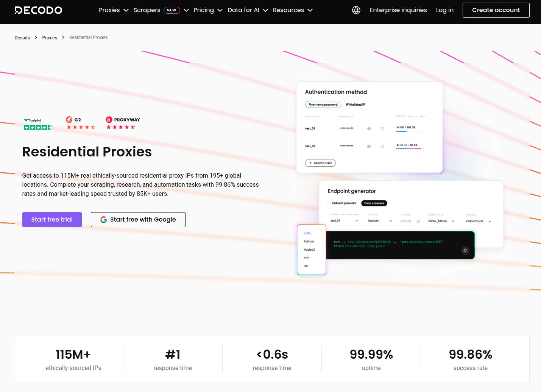This screenshot has height=392, width=541.
Task: Toggle password visibility for resi_02
Action: (x=369, y=147)
